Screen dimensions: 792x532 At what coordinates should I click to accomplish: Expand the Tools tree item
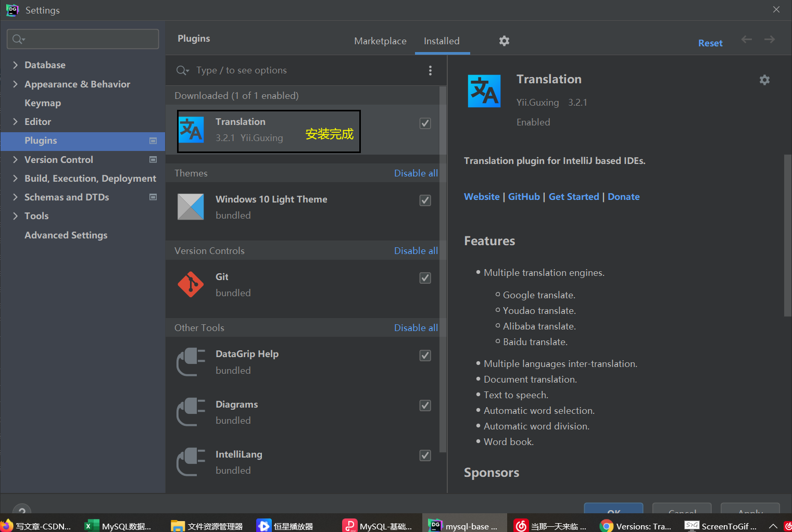[16, 216]
